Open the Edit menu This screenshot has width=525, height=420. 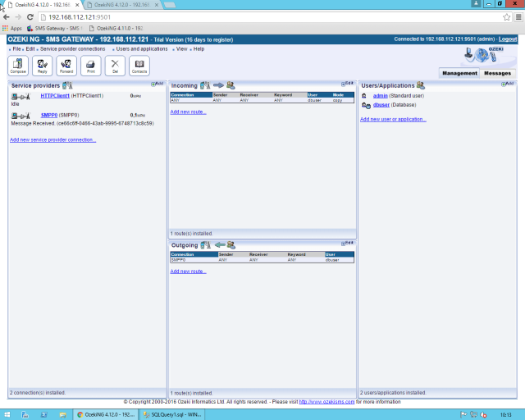coord(30,49)
